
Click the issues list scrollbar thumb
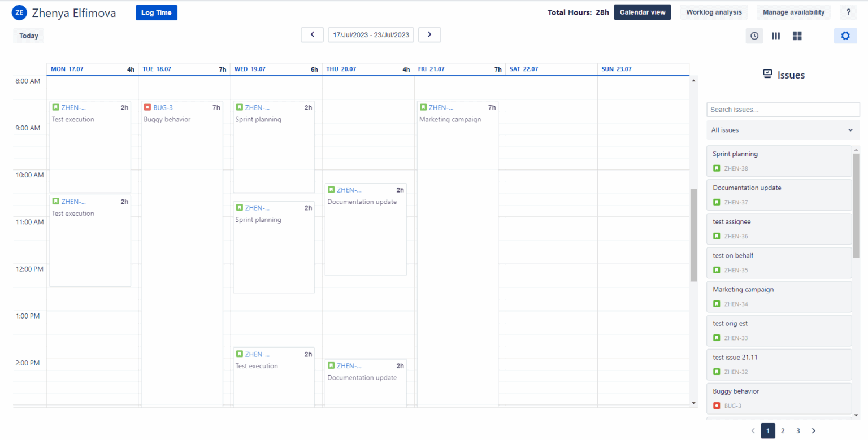(x=856, y=204)
